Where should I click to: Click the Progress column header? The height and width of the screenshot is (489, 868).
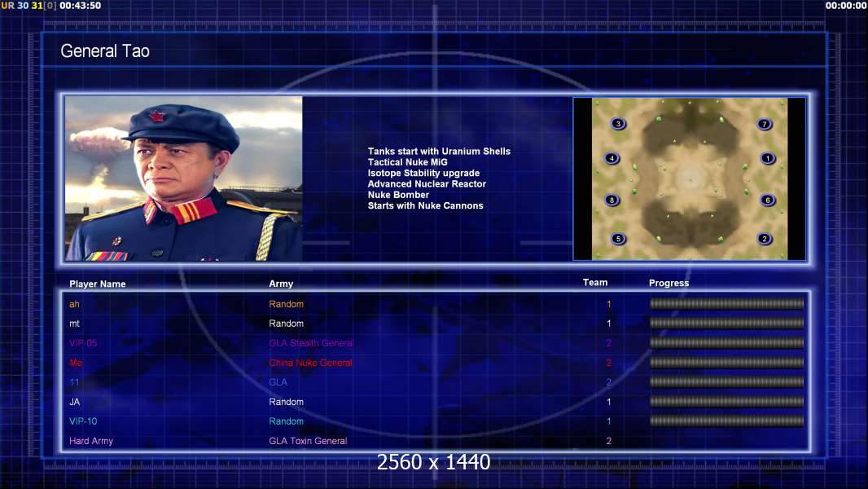point(669,283)
